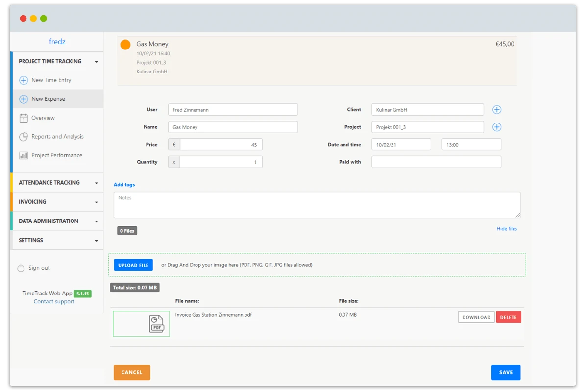This screenshot has height=392, width=588.
Task: Open Overview via its calendar icon
Action: click(x=24, y=118)
